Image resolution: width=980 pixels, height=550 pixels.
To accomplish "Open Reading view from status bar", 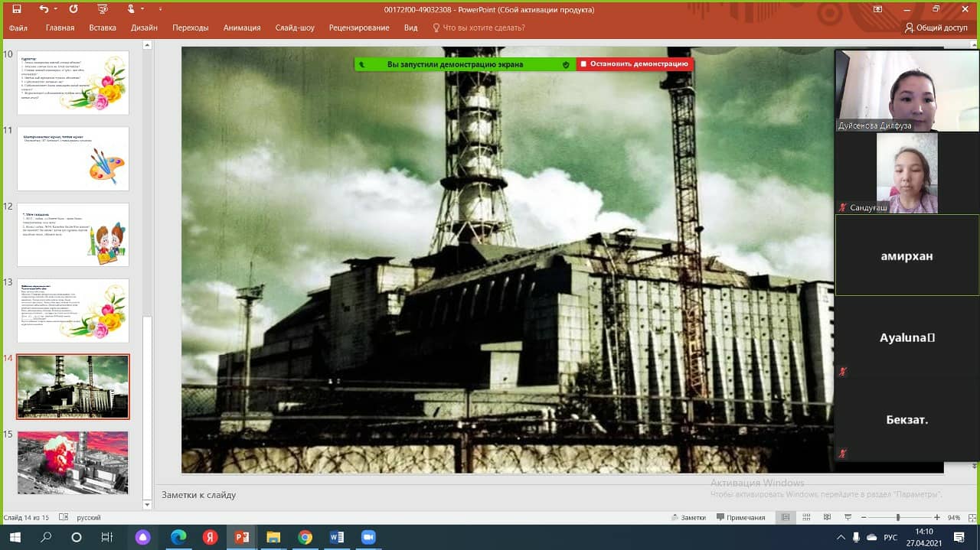I will pyautogui.click(x=827, y=518).
